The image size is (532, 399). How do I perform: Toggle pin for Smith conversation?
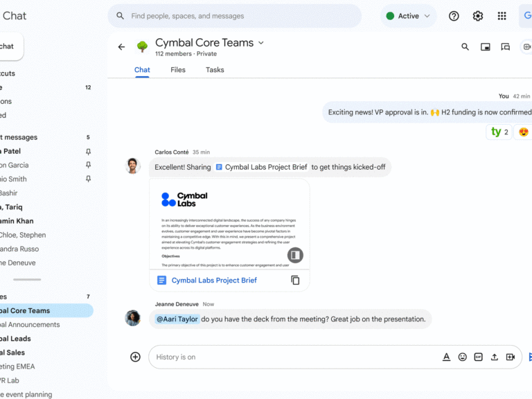coord(88,179)
